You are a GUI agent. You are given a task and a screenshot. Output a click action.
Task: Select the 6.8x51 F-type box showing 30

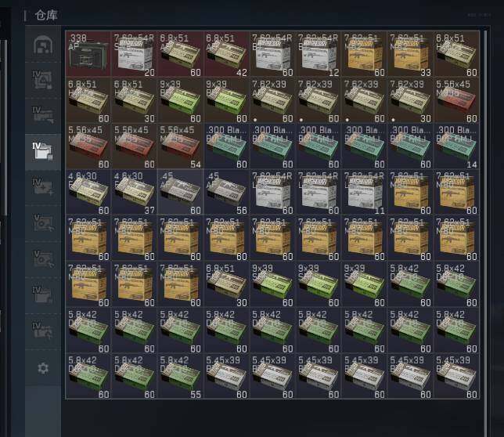[226, 284]
